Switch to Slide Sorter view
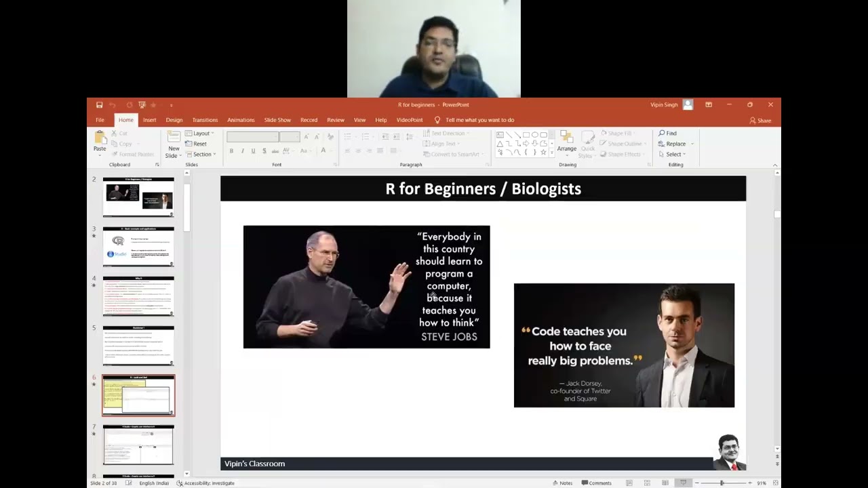 (648, 483)
